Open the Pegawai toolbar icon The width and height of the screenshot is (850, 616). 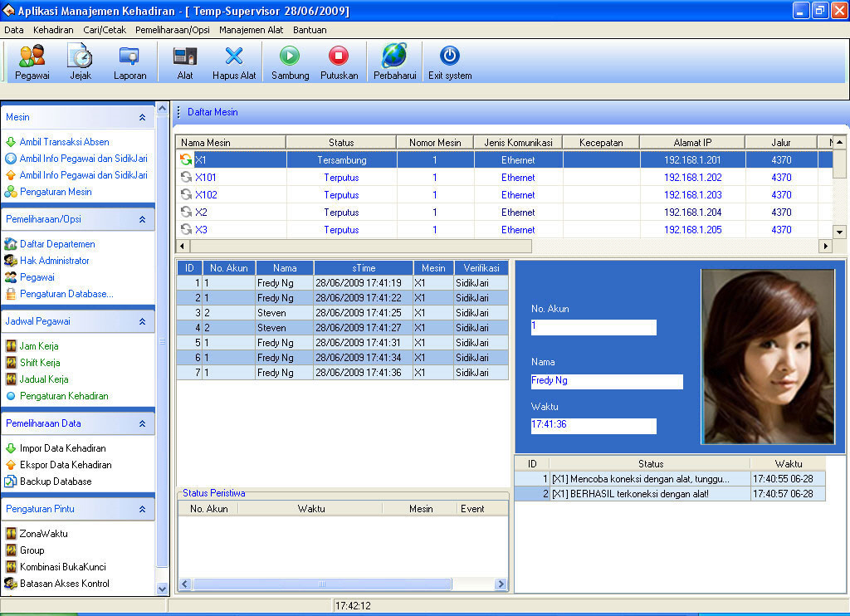(x=32, y=62)
